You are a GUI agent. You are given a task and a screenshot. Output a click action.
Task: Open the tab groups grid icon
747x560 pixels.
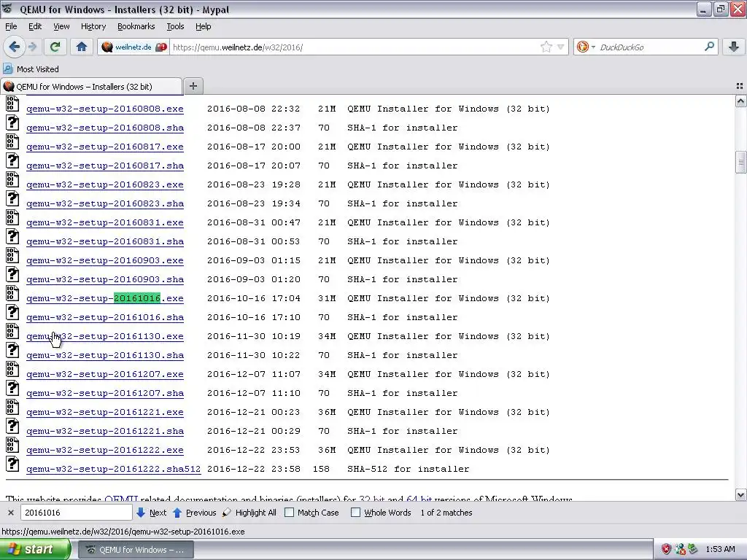[740, 86]
